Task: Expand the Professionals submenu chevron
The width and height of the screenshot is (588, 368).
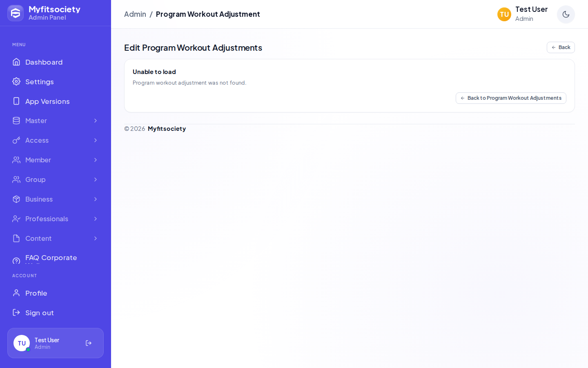Action: point(96,219)
